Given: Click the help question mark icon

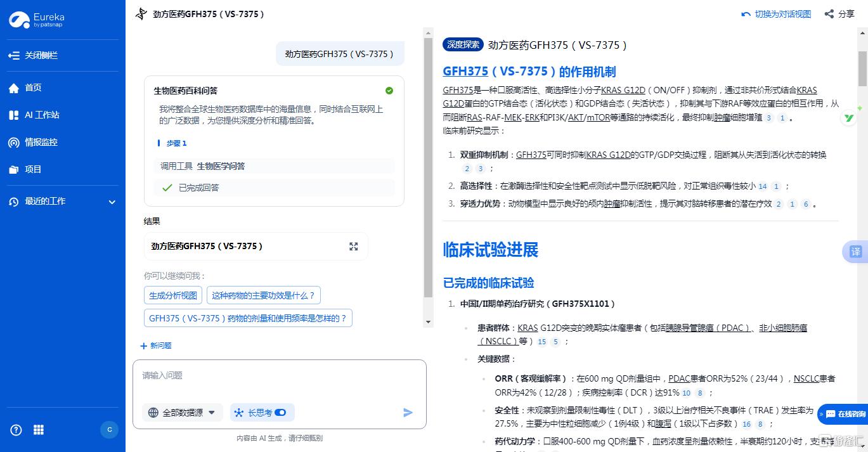Looking at the screenshot, I should click(16, 430).
